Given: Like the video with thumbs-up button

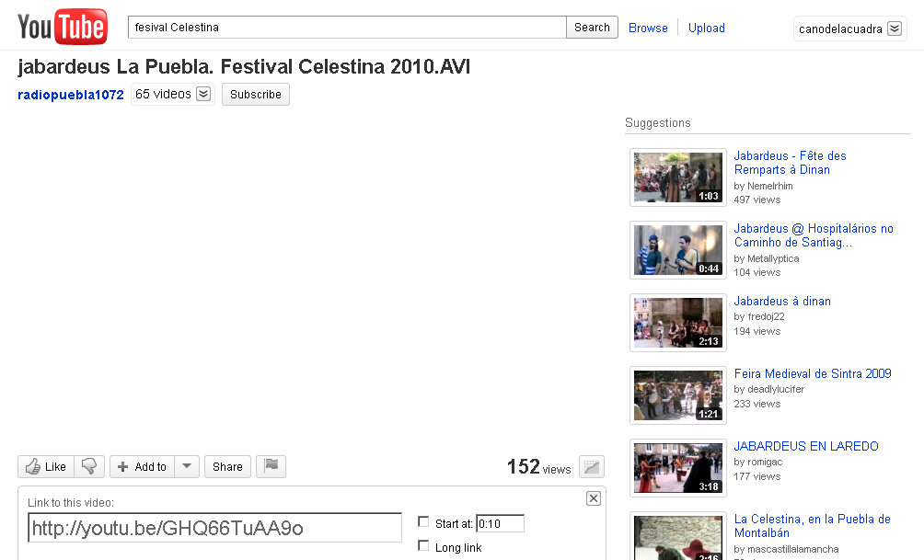Looking at the screenshot, I should pyautogui.click(x=46, y=466).
